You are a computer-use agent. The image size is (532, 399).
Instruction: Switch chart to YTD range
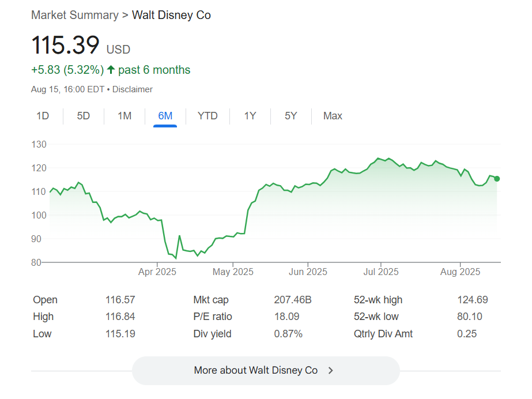pyautogui.click(x=207, y=116)
